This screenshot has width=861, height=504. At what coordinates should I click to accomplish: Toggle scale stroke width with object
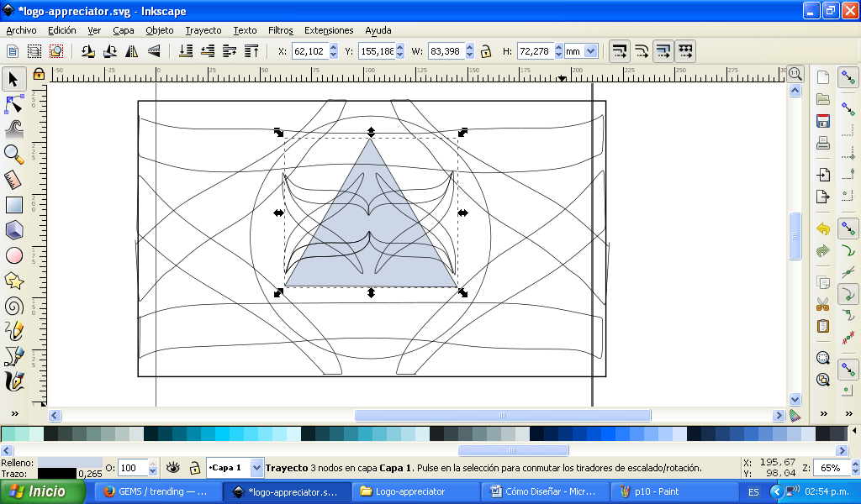(620, 51)
